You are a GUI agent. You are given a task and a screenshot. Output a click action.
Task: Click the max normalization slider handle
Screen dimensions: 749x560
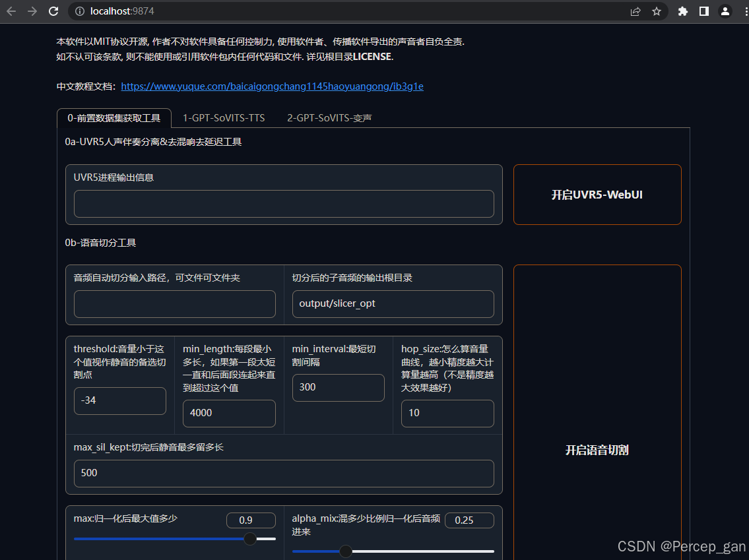click(250, 538)
